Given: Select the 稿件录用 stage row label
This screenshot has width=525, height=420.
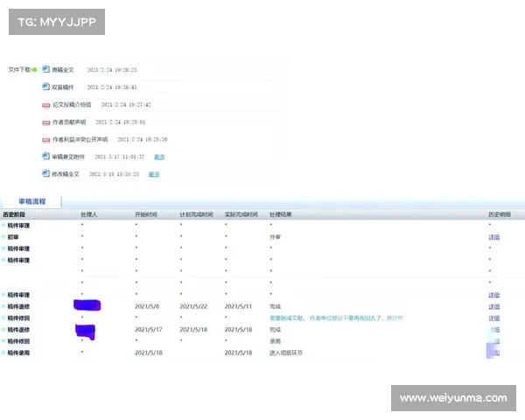Looking at the screenshot, I should (18, 353).
